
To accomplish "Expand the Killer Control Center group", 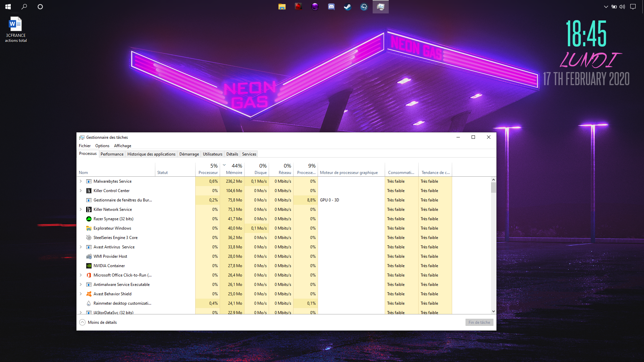I will pos(81,191).
